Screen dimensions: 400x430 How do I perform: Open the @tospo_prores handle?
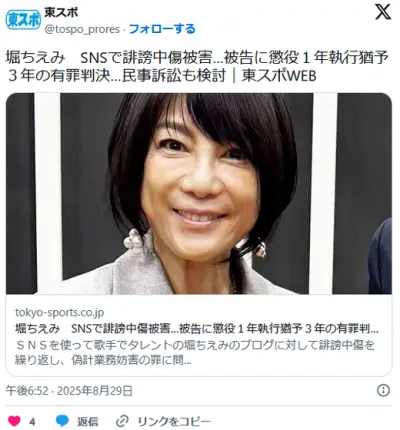(82, 29)
